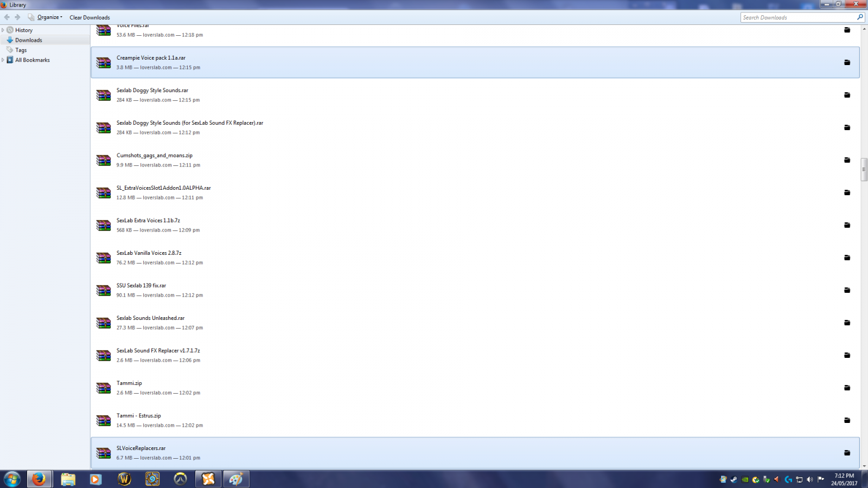Select All Bookmarks in the sidebar

pyautogui.click(x=33, y=60)
